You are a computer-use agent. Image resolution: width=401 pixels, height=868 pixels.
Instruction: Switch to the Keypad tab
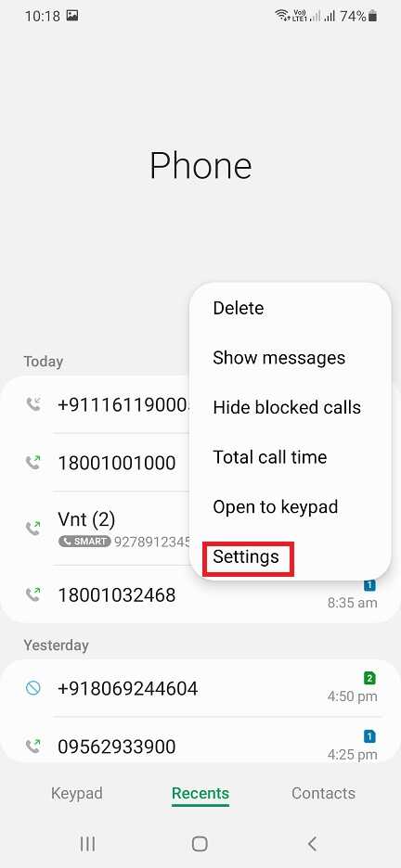point(77,793)
